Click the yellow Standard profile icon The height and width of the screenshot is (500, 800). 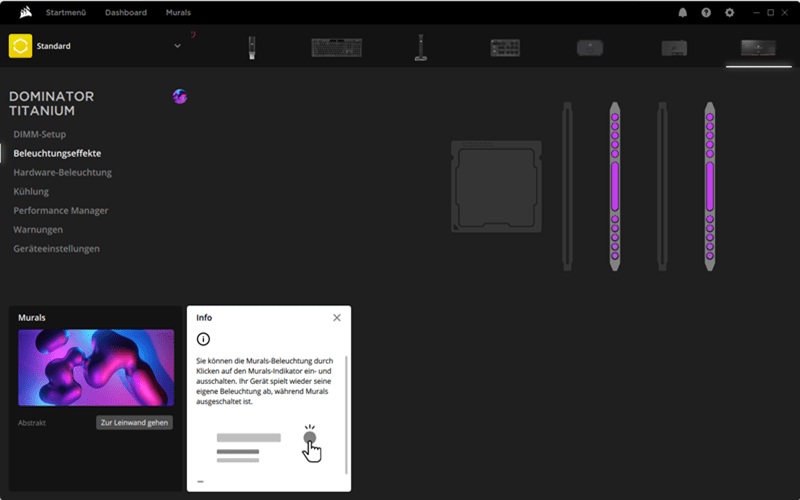pos(20,46)
